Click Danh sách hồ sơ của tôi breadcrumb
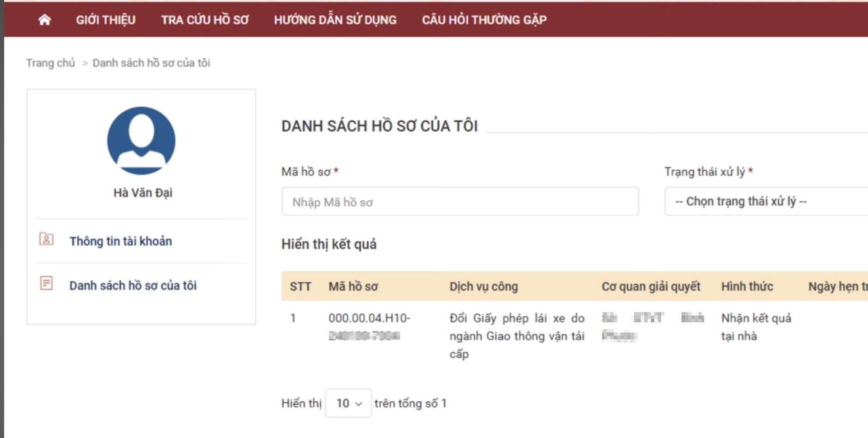Viewport: 868px width, 438px height. click(151, 63)
